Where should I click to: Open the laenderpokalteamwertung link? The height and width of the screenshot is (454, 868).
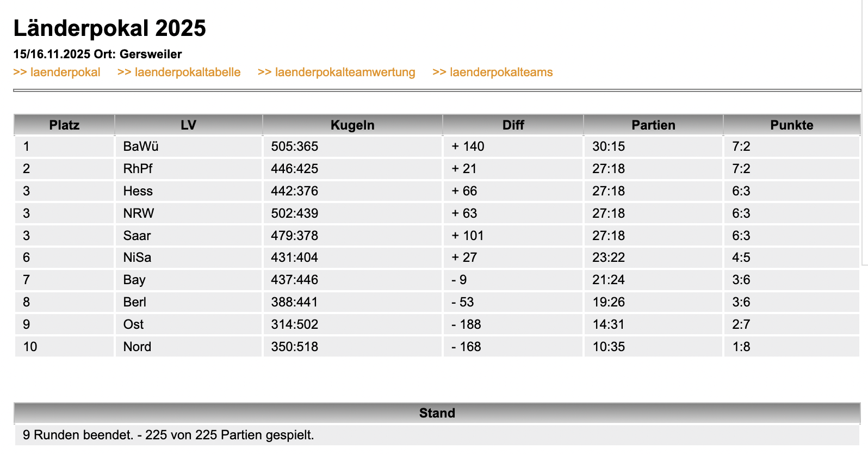[337, 72]
